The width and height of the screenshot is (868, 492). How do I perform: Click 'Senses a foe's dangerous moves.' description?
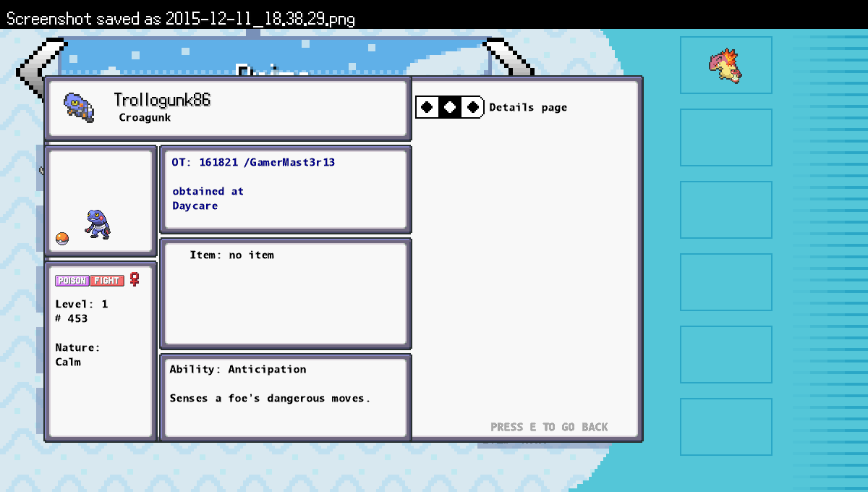[270, 399]
